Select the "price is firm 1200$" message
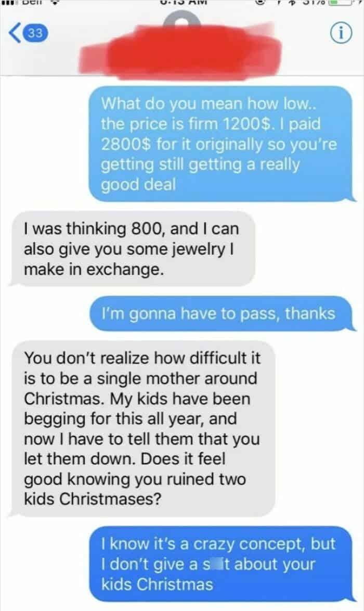This screenshot has width=364, height=611. [220, 144]
